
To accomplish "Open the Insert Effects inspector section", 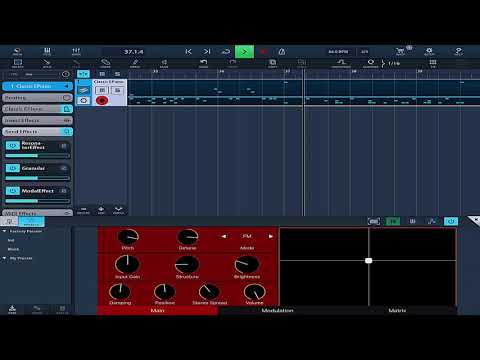I will click(37, 120).
